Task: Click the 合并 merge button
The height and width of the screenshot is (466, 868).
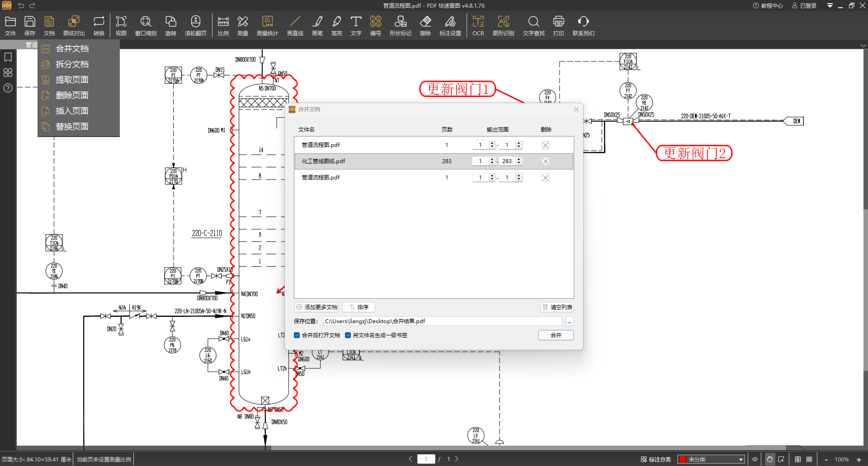Action: (x=556, y=335)
